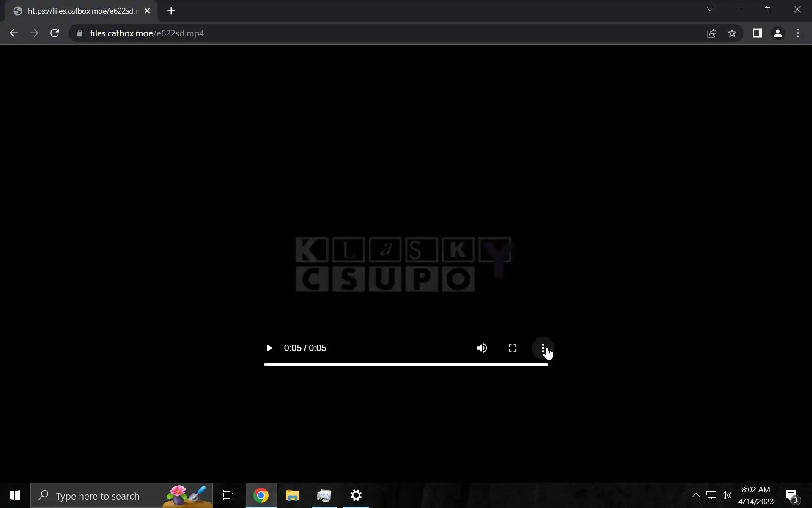View site information lock icon
812x508 pixels.
coord(80,33)
